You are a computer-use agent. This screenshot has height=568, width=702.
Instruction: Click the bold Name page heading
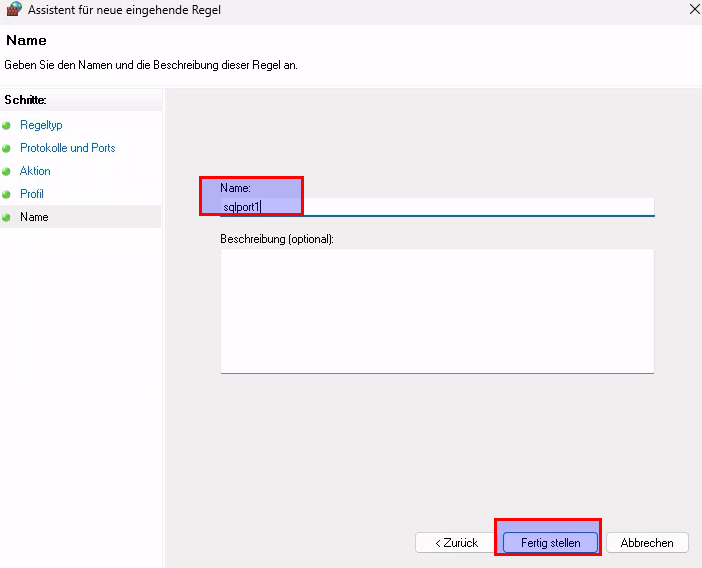coord(26,41)
